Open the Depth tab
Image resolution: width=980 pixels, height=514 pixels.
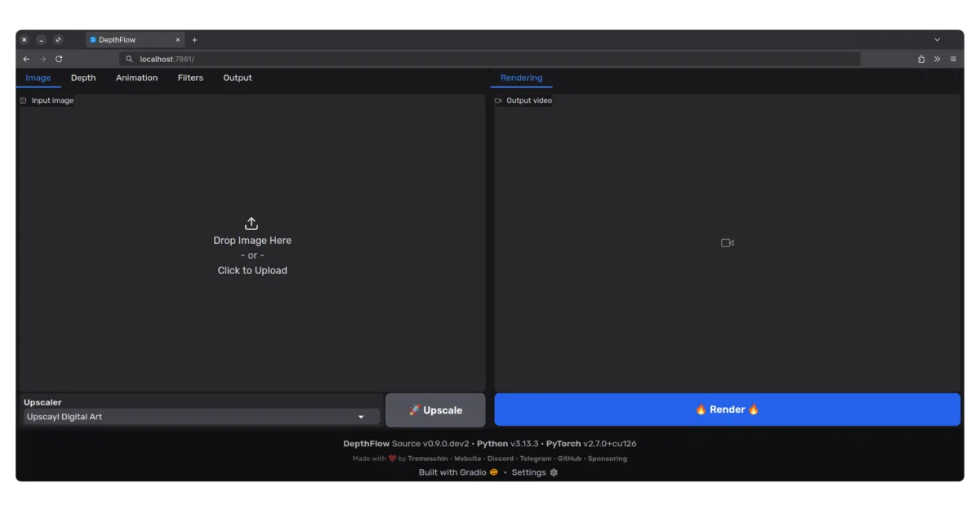pos(83,78)
